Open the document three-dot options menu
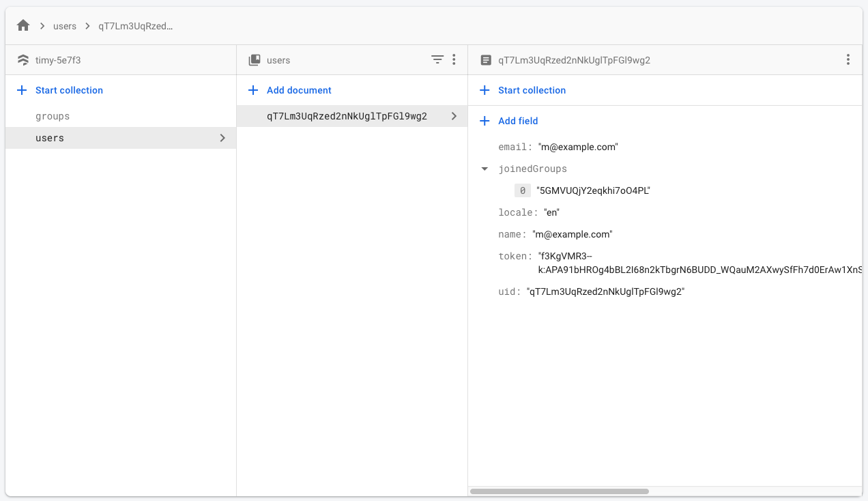The image size is (868, 501). click(848, 60)
